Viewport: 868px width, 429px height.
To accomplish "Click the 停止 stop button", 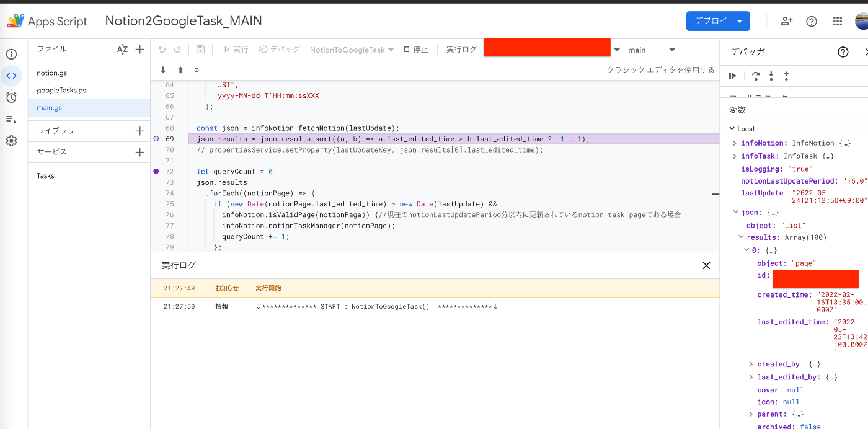I will (415, 50).
